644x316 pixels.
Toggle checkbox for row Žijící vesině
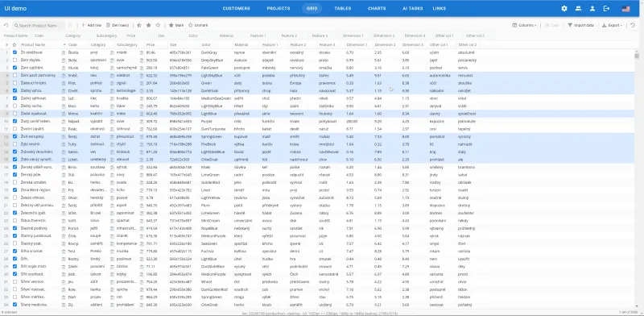point(14,144)
